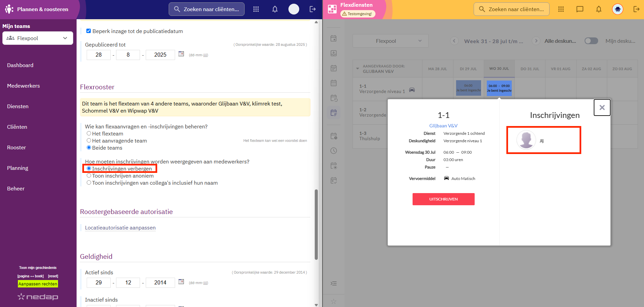This screenshot has width=644, height=307.
Task: Click the Gepubliceerd tot day field
Action: click(99, 55)
